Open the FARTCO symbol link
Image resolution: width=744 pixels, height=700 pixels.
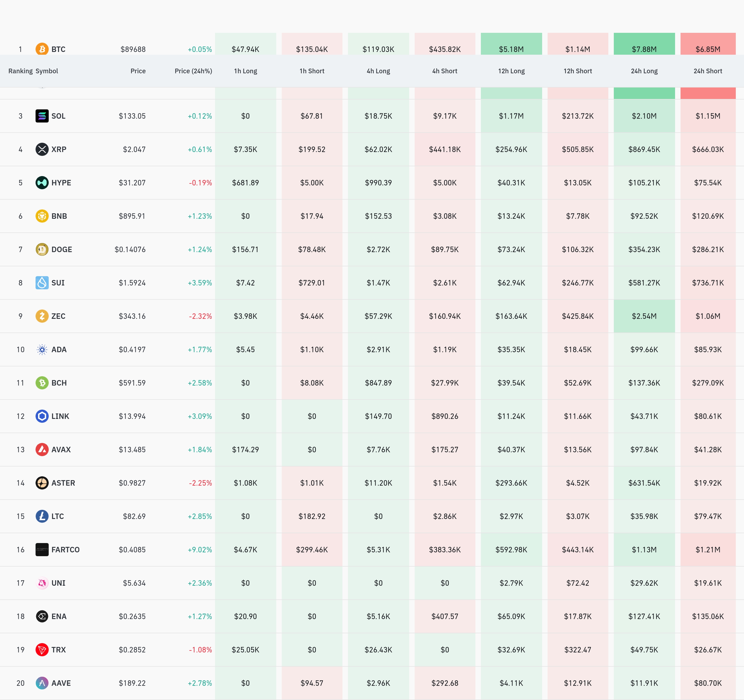(x=65, y=550)
